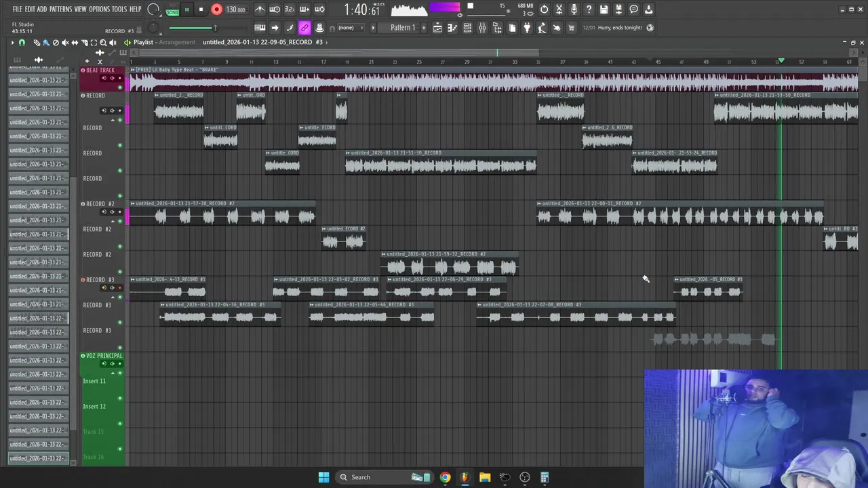Viewport: 868px width, 488px height.
Task: Select the playlist Zoom magnifier tool
Action: pyautogui.click(x=103, y=43)
